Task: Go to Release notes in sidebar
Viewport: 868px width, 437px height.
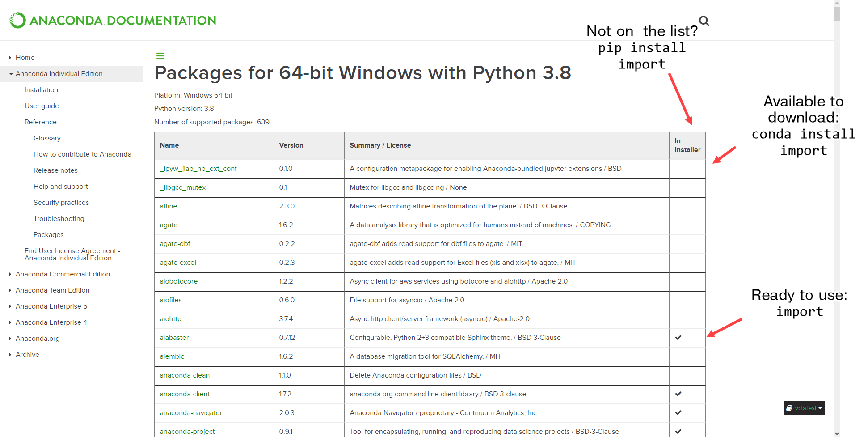Action: click(55, 170)
